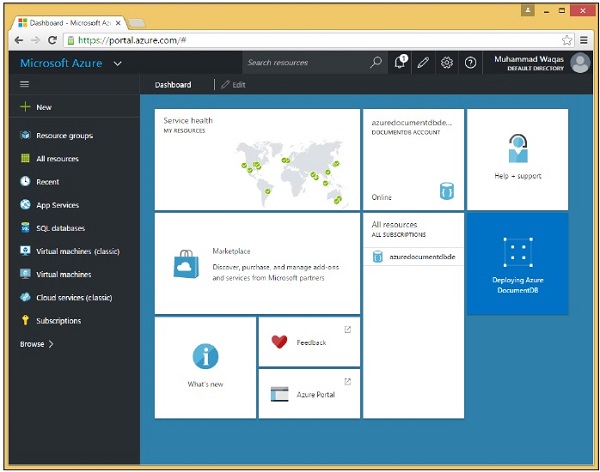Click the azuredocumentdbde row in All resources

(413, 256)
